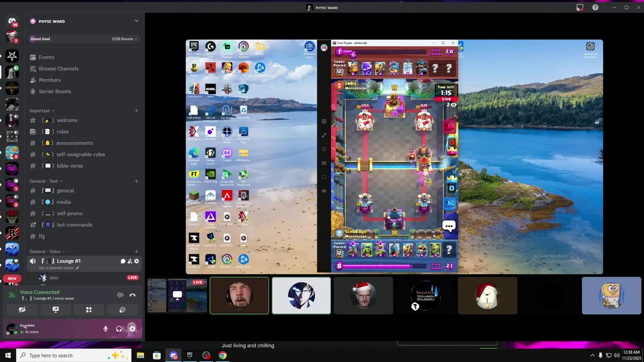Open File Explorer from taskbar
The image size is (644, 362).
coord(140,355)
